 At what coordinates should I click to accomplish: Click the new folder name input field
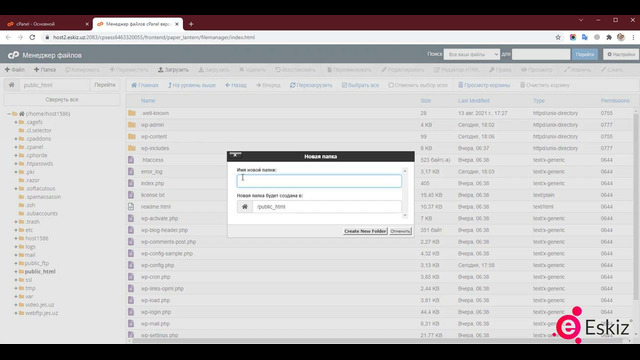pyautogui.click(x=319, y=181)
